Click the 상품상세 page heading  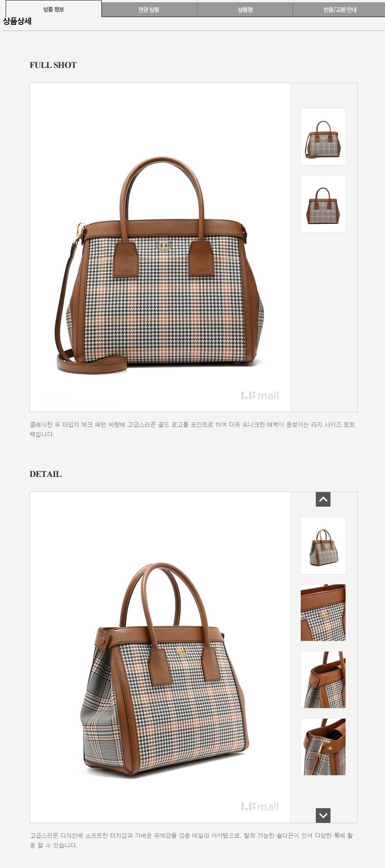pos(17,22)
